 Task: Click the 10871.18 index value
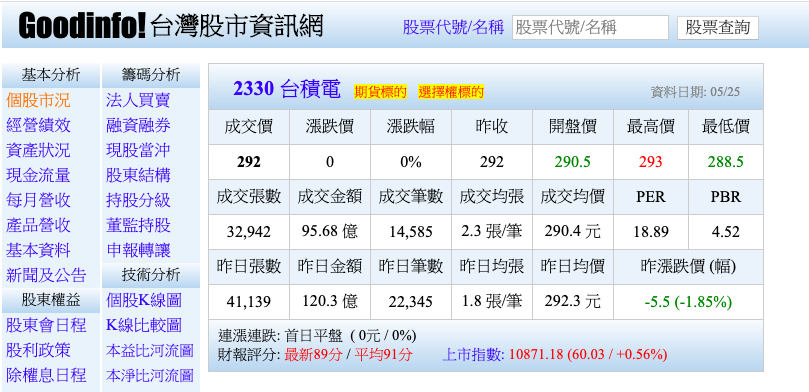[x=536, y=355]
